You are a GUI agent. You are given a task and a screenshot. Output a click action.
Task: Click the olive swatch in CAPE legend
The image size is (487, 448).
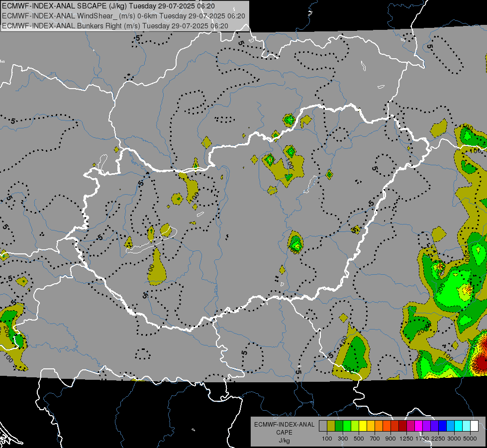coord(331,426)
